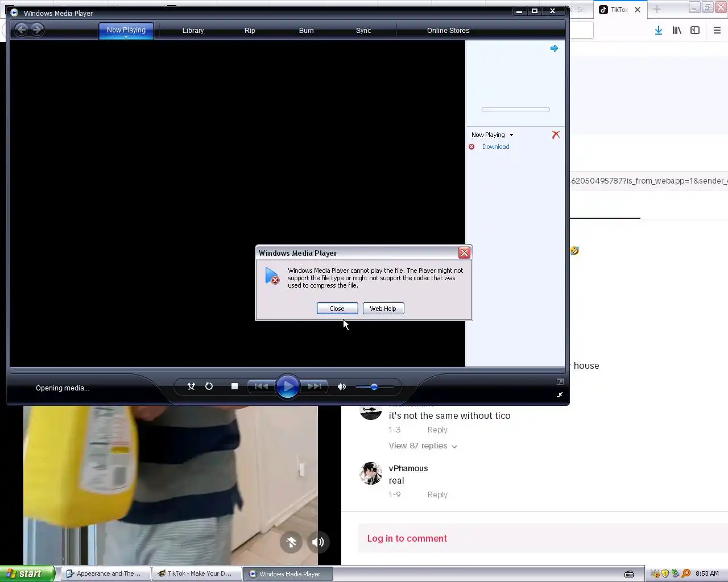Select the Download item in playlist

click(495, 147)
